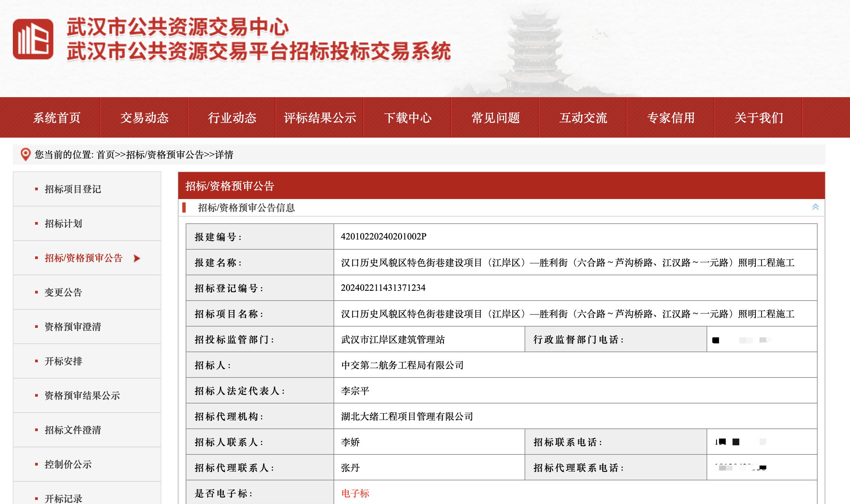Screen dimensions: 850x504
Task: Open 开标安排 sidebar item
Action: pos(63,361)
